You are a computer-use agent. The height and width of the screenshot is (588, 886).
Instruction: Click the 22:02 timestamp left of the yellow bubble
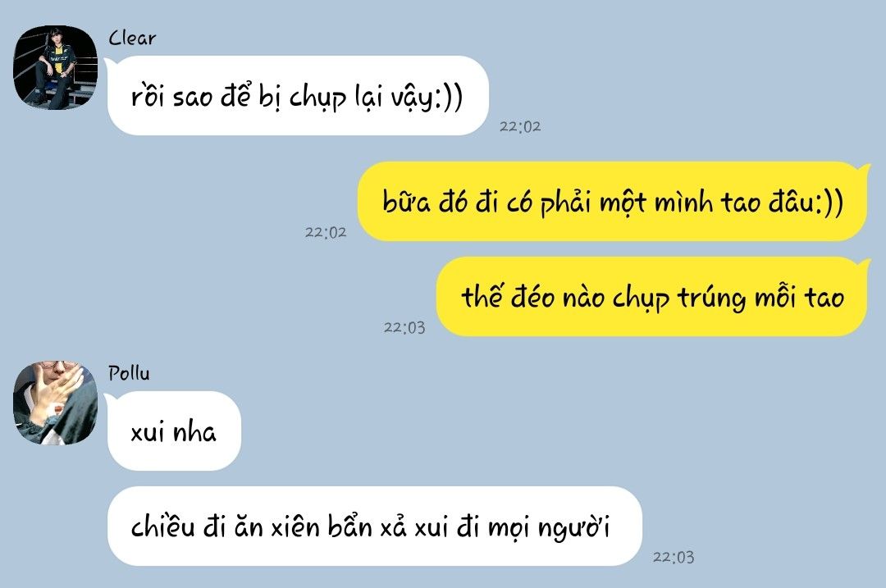click(x=326, y=232)
